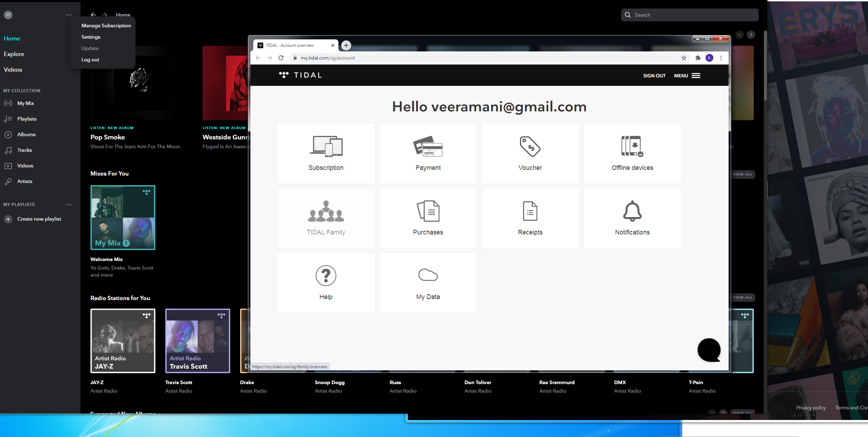Open Videos in My Collection

pos(25,166)
